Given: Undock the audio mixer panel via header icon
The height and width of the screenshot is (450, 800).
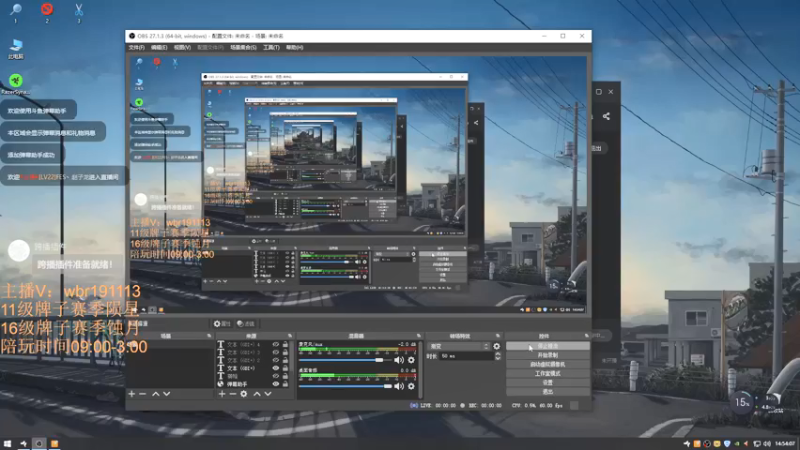Looking at the screenshot, I should pyautogui.click(x=419, y=336).
